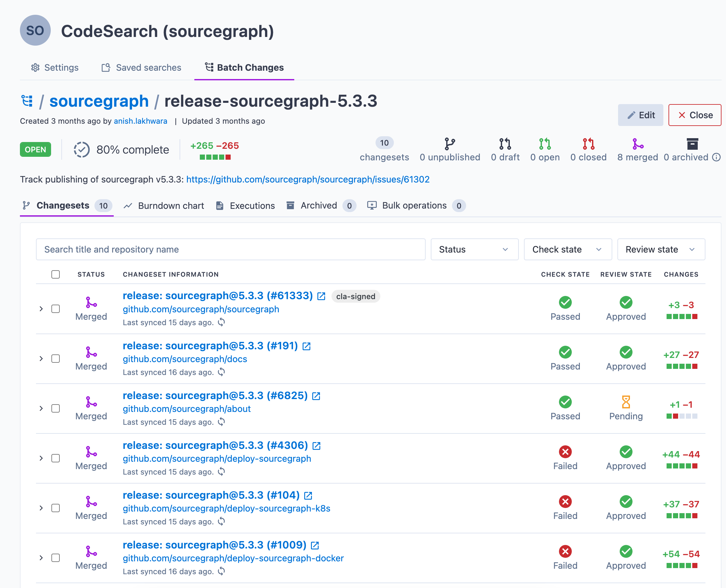726x588 pixels.
Task: Check the box for changeset #4306
Action: coord(56,458)
